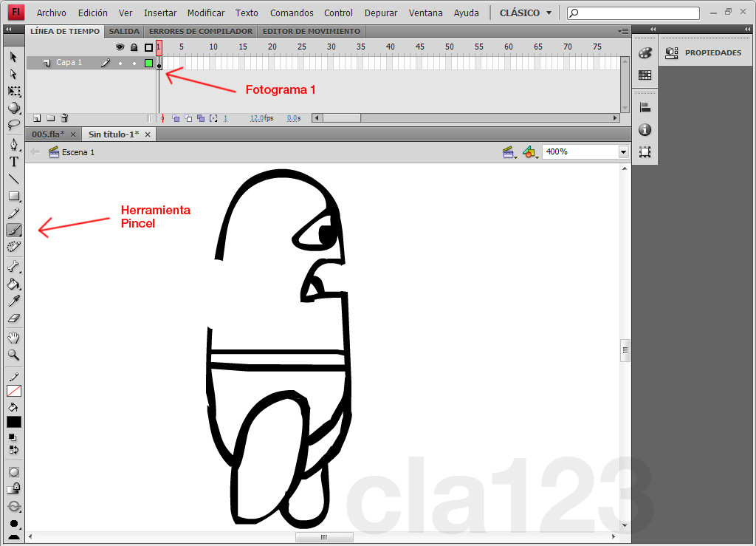Select the Subselection tool

pos(13,75)
